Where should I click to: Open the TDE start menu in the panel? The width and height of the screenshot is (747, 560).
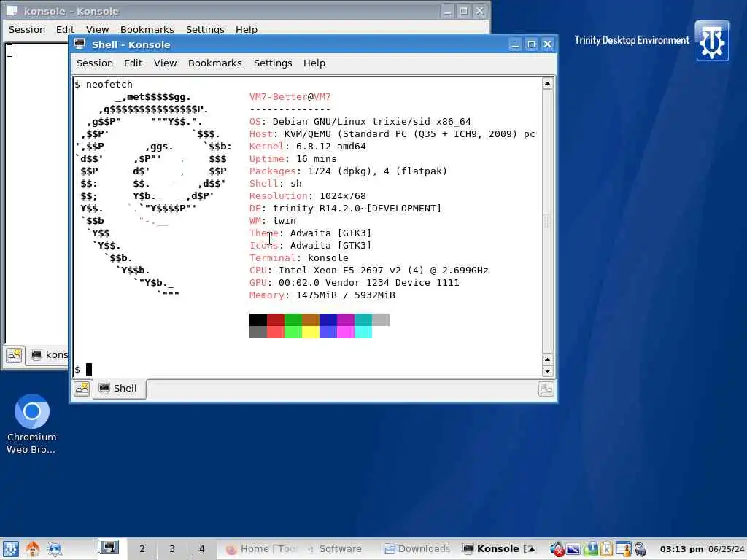coord(10,549)
